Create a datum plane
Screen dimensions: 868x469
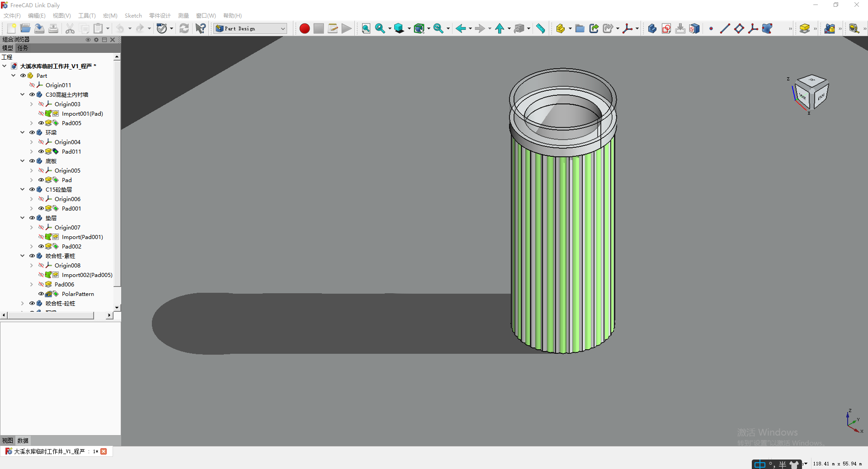(739, 28)
